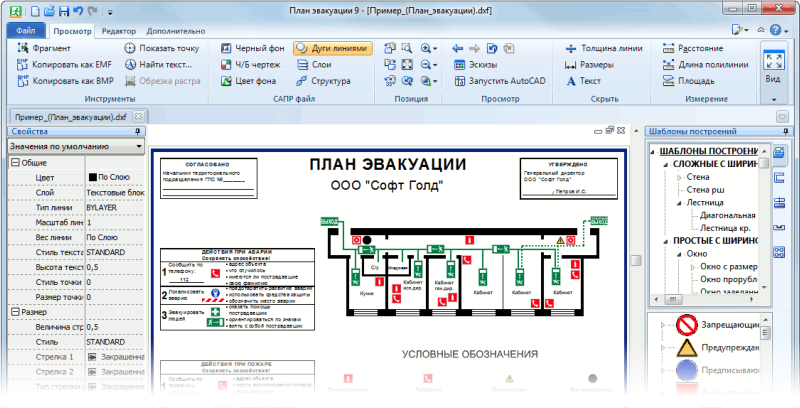This screenshot has height=408, width=800.
Task: Switch to the Просмотр tab
Action: point(72,31)
